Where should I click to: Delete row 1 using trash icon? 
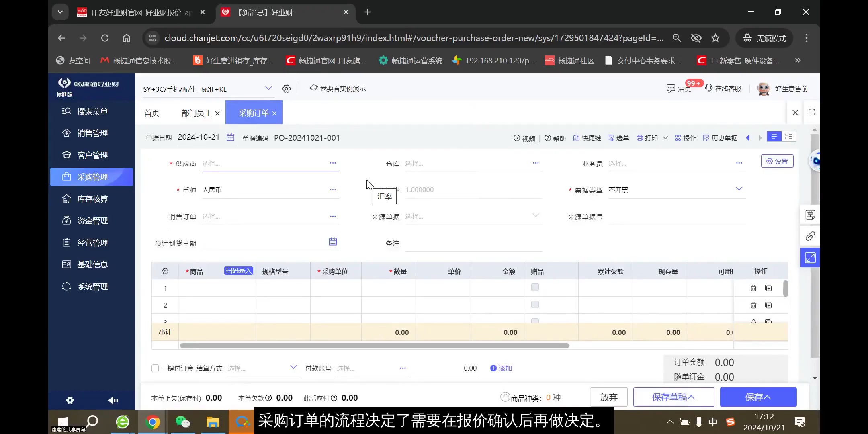pos(753,288)
